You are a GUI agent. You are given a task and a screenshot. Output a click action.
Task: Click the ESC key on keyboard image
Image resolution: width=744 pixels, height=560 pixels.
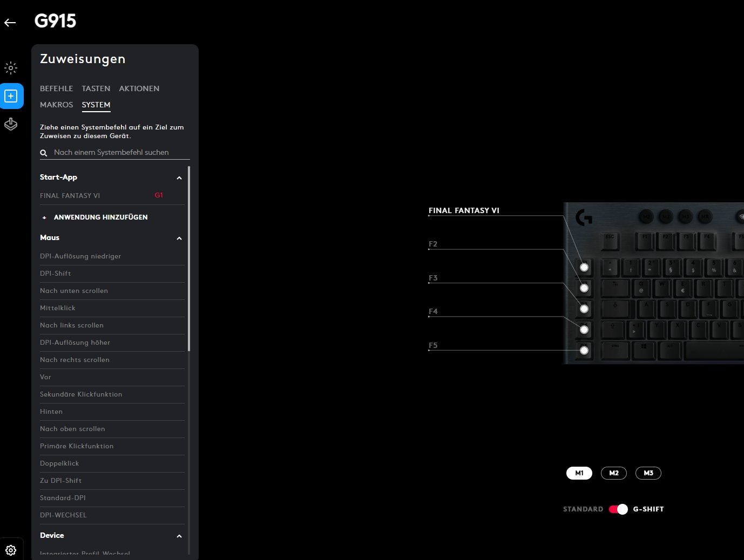[x=610, y=240]
